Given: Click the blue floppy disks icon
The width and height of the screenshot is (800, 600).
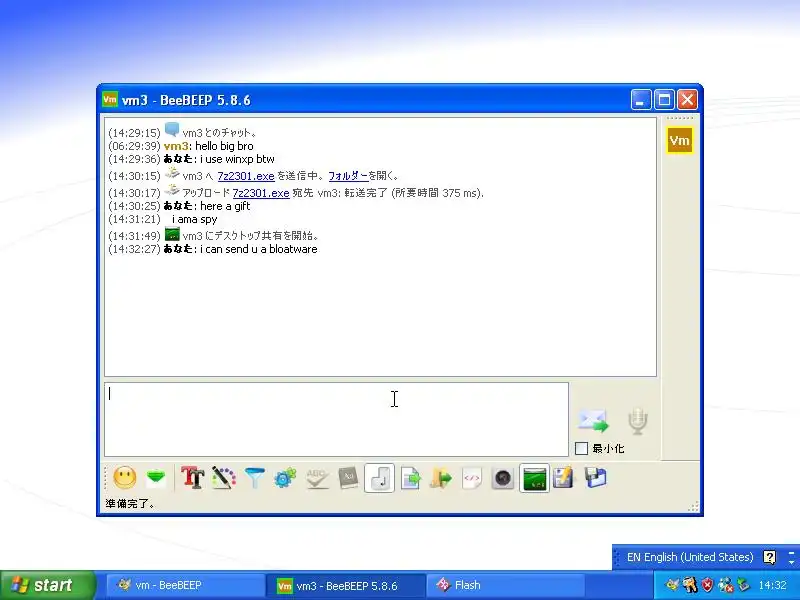Looking at the screenshot, I should pyautogui.click(x=595, y=478).
